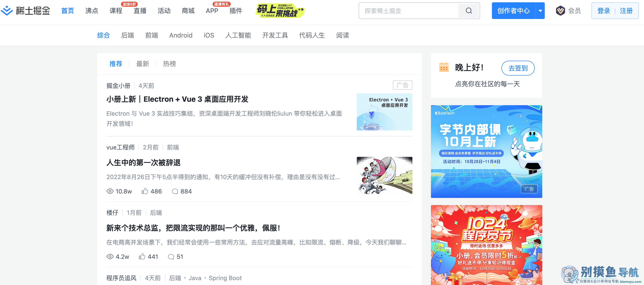Select the iOS category tab
Screen dimensions: 644x285
click(209, 35)
